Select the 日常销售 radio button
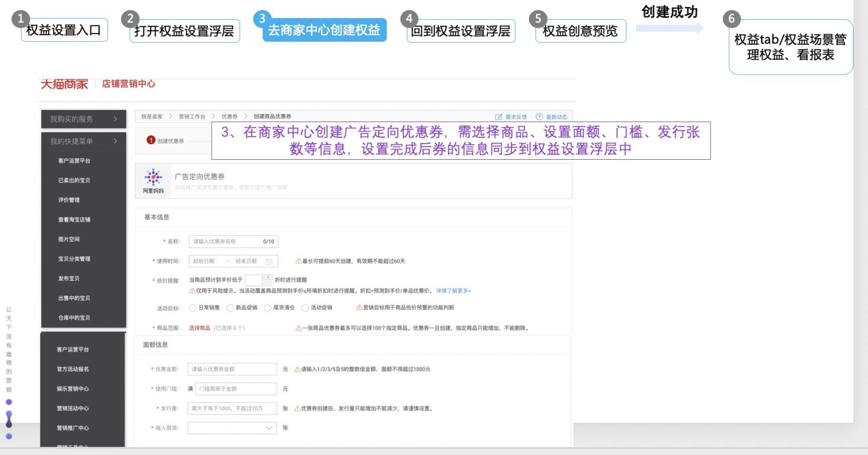The height and width of the screenshot is (455, 868). pos(192,308)
